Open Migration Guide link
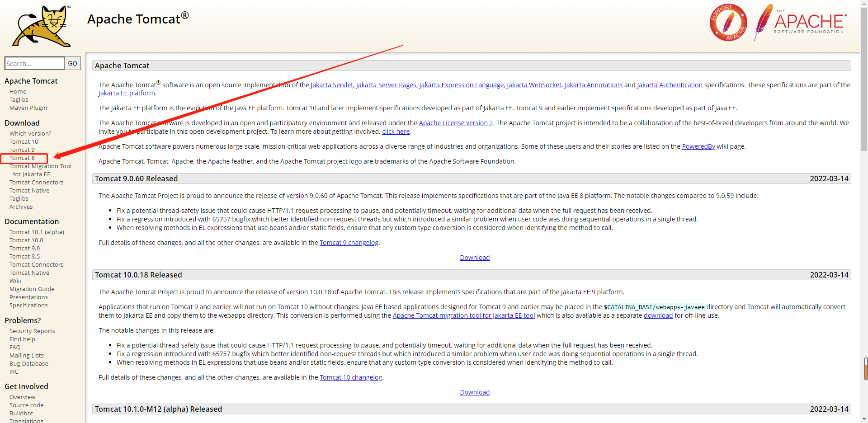 click(32, 289)
